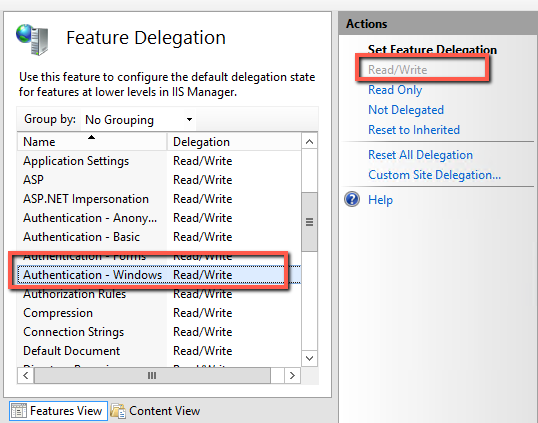Select the ASP feature row
The image size is (538, 423).
[x=159, y=180]
